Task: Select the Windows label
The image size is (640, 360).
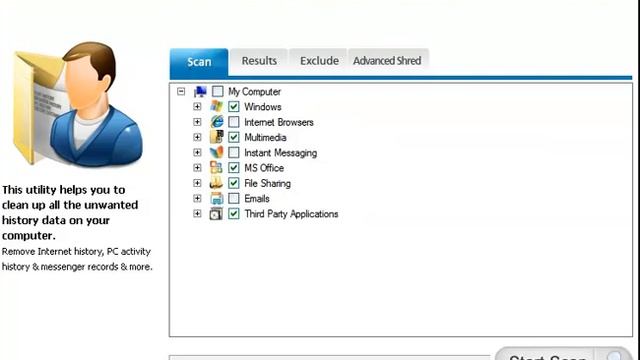Action: pos(263,107)
